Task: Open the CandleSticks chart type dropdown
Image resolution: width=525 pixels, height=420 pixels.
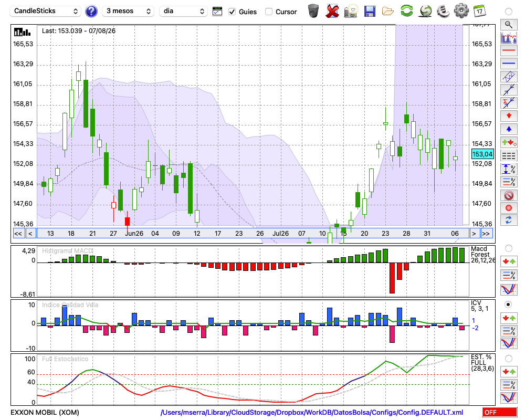Action: pos(46,11)
